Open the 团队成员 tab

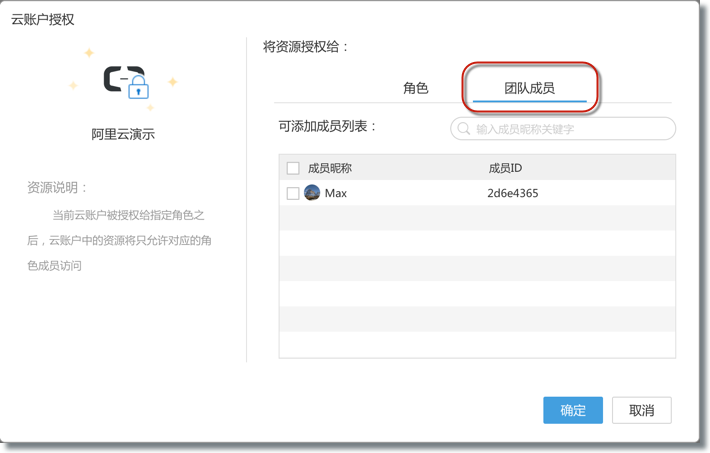(x=529, y=88)
